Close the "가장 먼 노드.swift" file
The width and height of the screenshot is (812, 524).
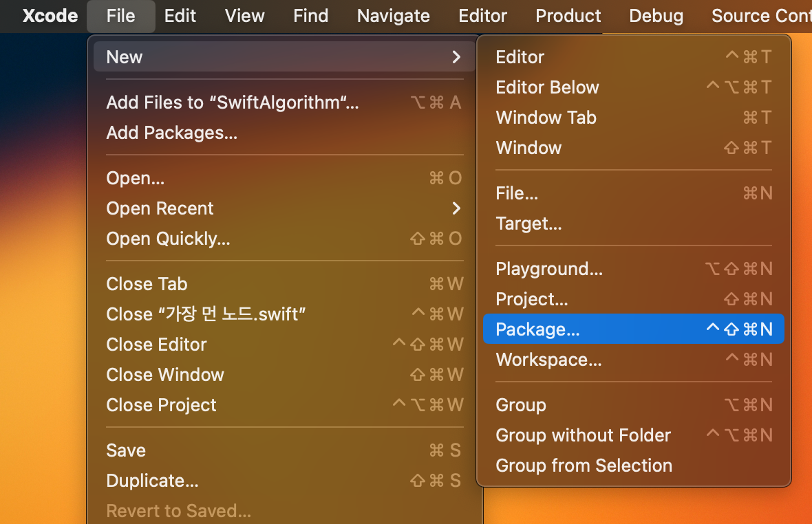pyautogui.click(x=284, y=314)
